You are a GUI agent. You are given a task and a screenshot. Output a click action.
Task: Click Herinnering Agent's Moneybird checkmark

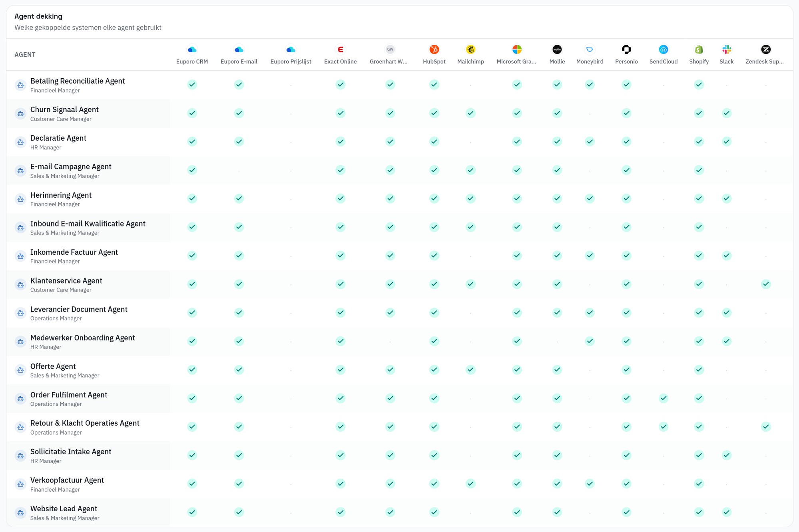[590, 199]
